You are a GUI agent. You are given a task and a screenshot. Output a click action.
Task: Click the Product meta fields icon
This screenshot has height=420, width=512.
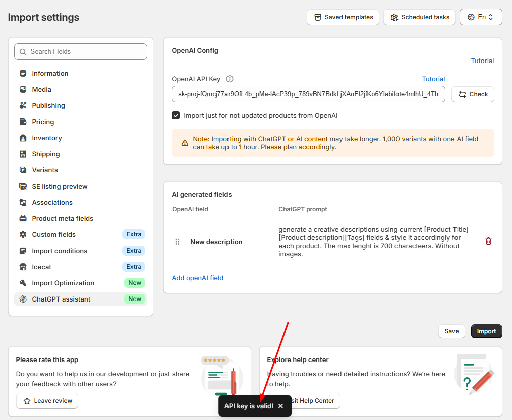(x=23, y=219)
